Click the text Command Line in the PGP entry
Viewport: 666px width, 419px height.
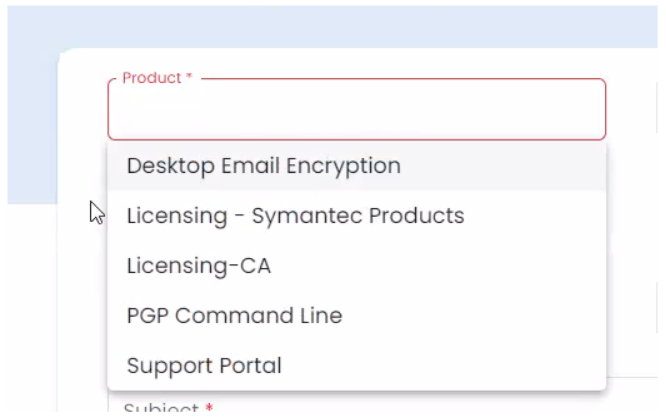(x=258, y=316)
